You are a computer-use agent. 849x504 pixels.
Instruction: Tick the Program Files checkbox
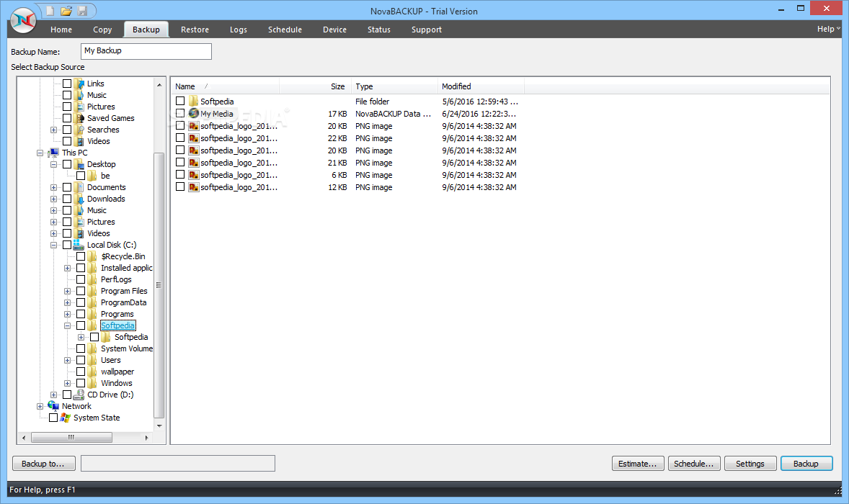(80, 291)
